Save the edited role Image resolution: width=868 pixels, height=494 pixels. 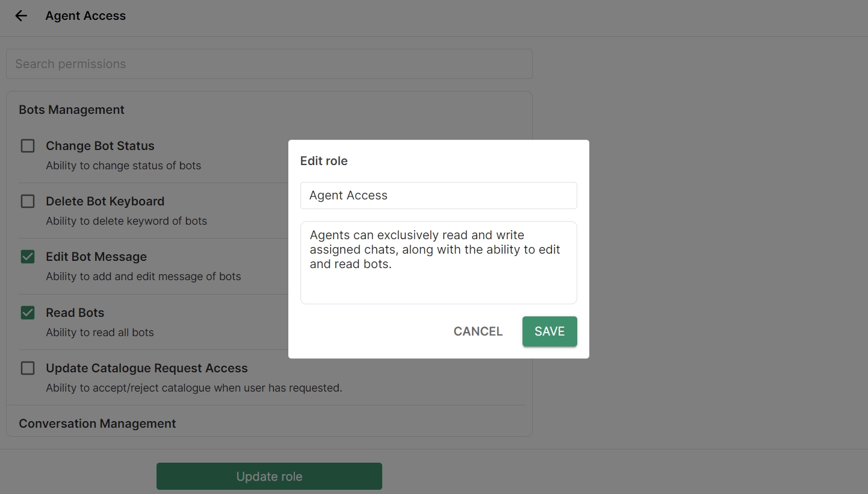[x=549, y=331]
